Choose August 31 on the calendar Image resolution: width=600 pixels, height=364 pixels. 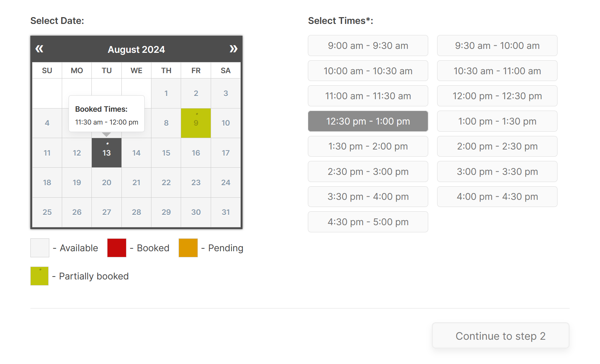pyautogui.click(x=226, y=212)
